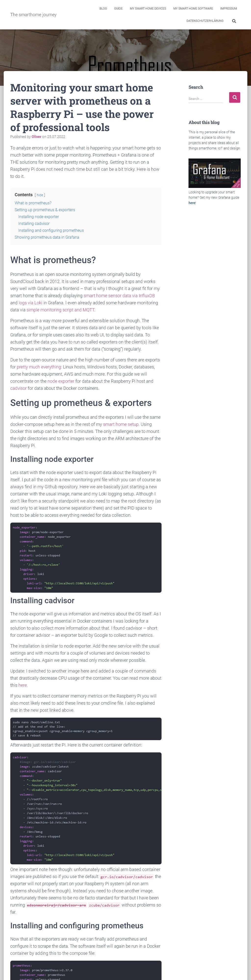Open the Impressum page
Image resolution: width=251 pixels, height=980 pixels.
click(x=228, y=8)
